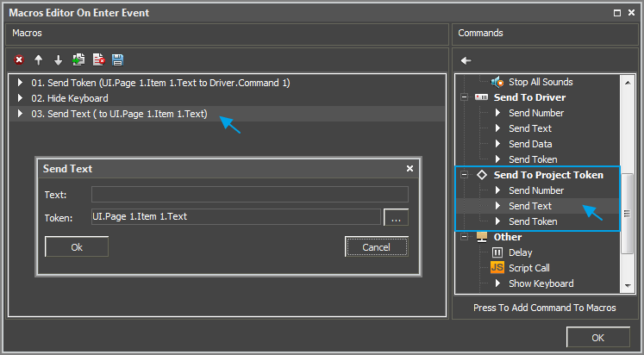
Task: Click the Other group label
Action: click(508, 237)
